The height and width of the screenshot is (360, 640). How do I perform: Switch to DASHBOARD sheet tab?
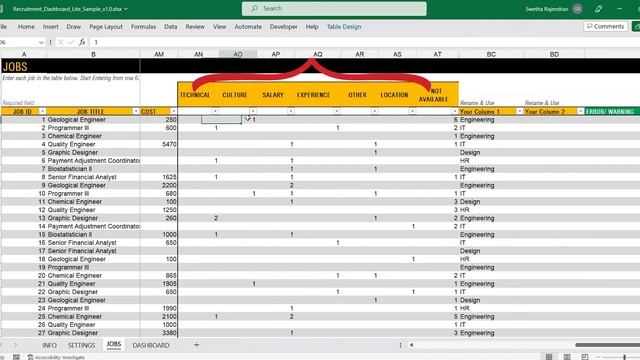[x=151, y=345]
